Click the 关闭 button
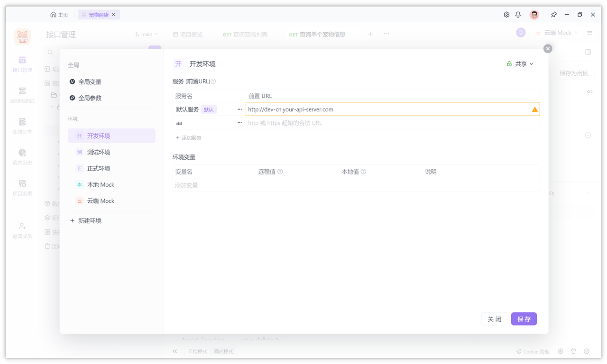The width and height of the screenshot is (607, 364). pyautogui.click(x=495, y=319)
